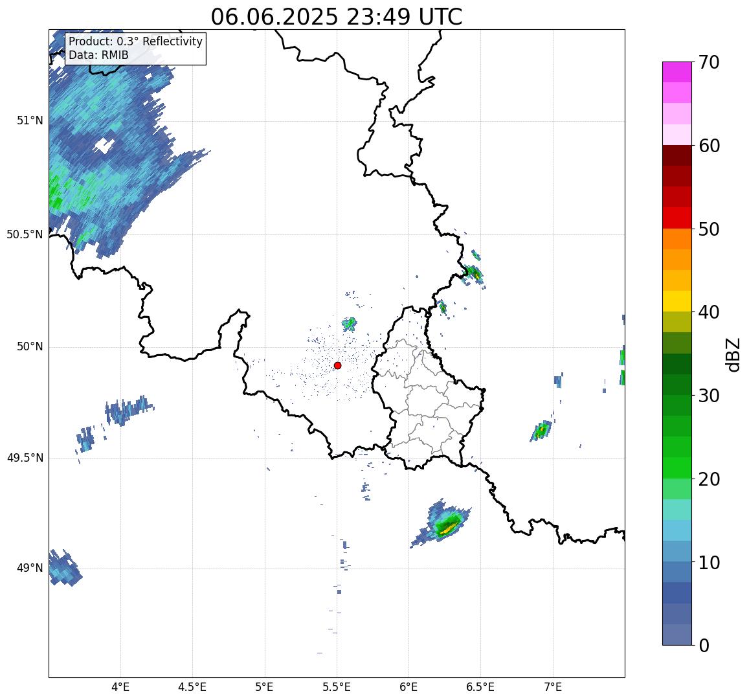Click the small echo just north of radar marker

349,324
